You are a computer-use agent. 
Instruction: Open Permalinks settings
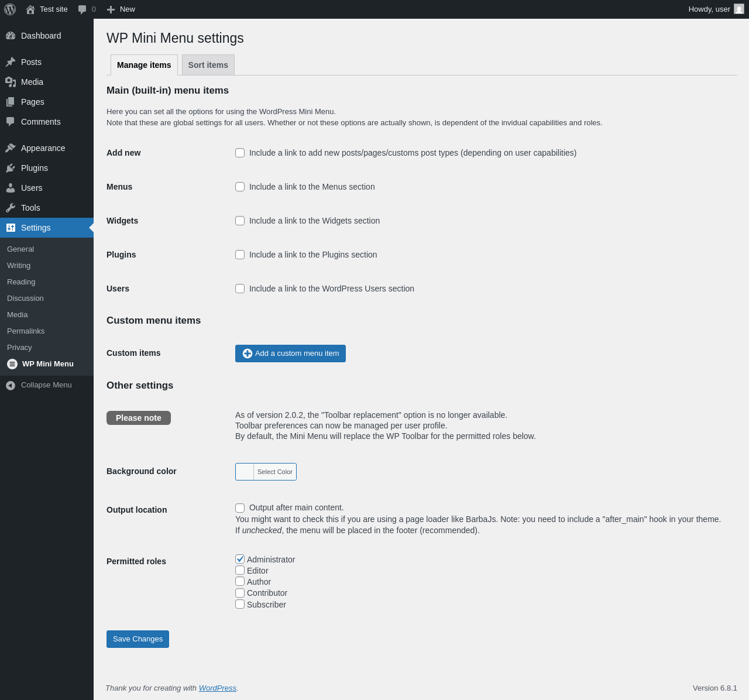point(26,331)
